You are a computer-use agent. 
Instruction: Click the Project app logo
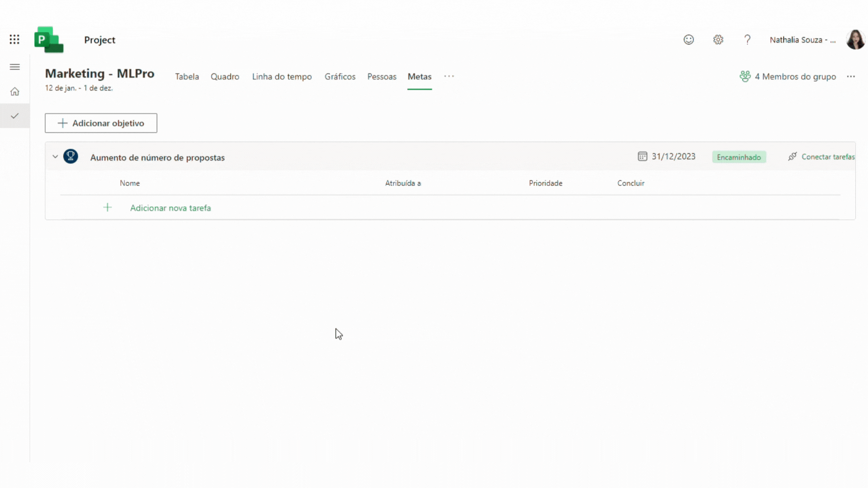click(x=49, y=40)
